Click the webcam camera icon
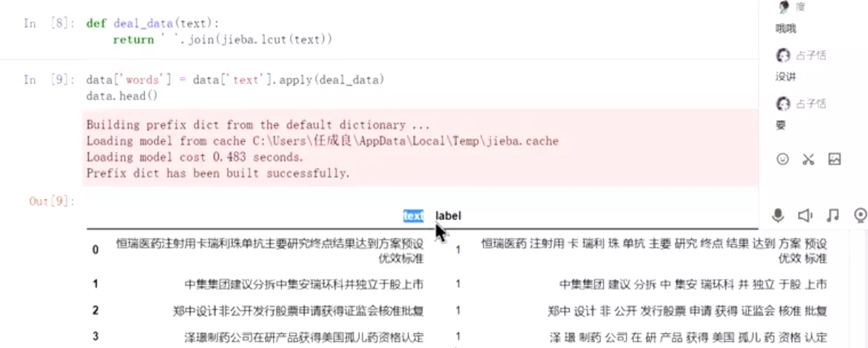This screenshot has height=348, width=868. click(x=860, y=215)
